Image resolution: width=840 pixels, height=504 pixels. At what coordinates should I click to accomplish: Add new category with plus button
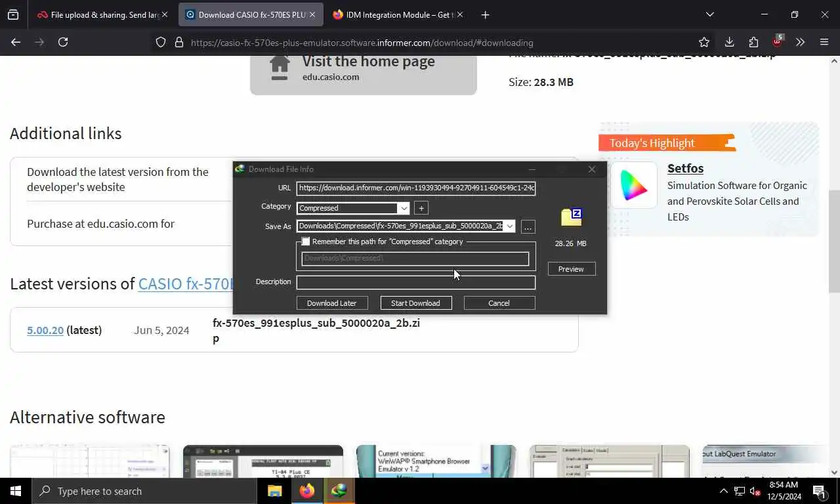tap(421, 208)
